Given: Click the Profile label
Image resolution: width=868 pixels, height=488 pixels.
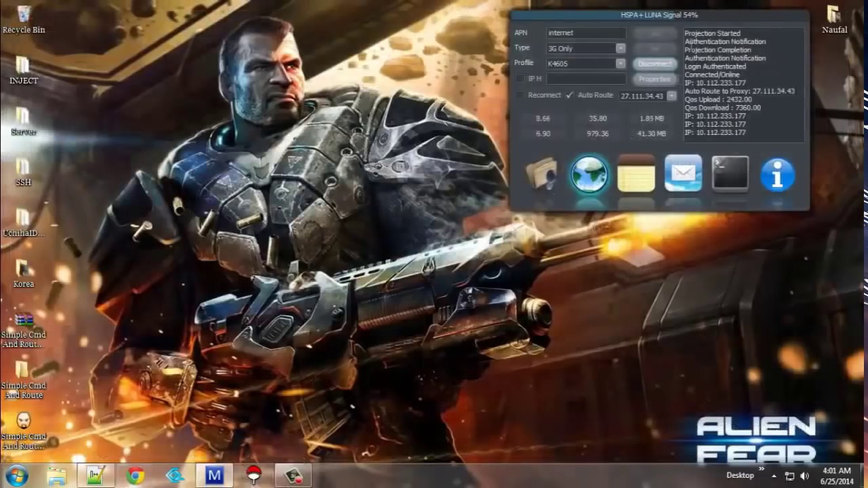Looking at the screenshot, I should point(524,63).
